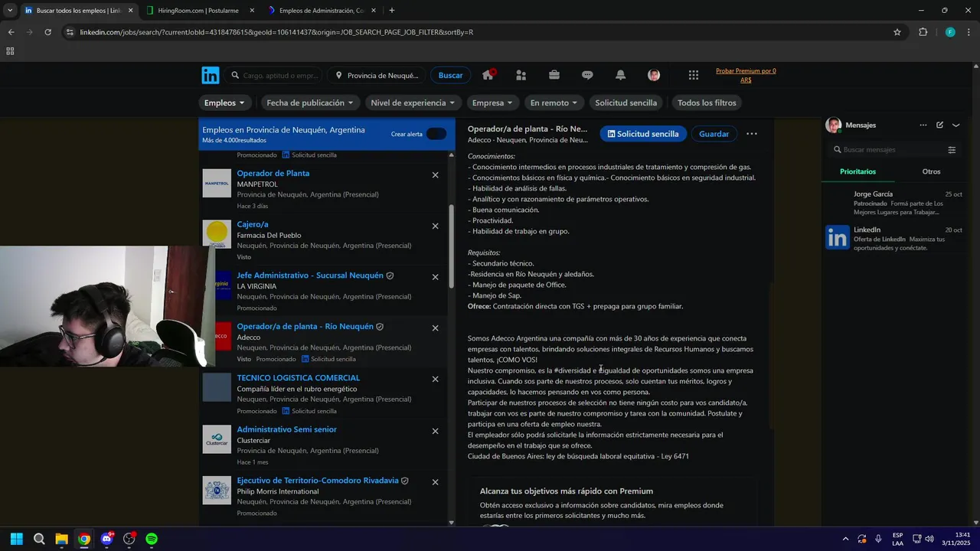This screenshot has width=980, height=551.
Task: Toggle Crear alerta switch
Action: coord(436,134)
